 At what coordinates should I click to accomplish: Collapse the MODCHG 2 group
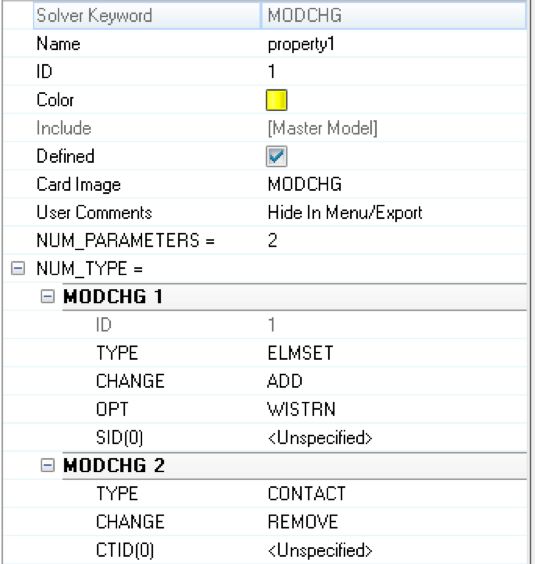pos(47,465)
